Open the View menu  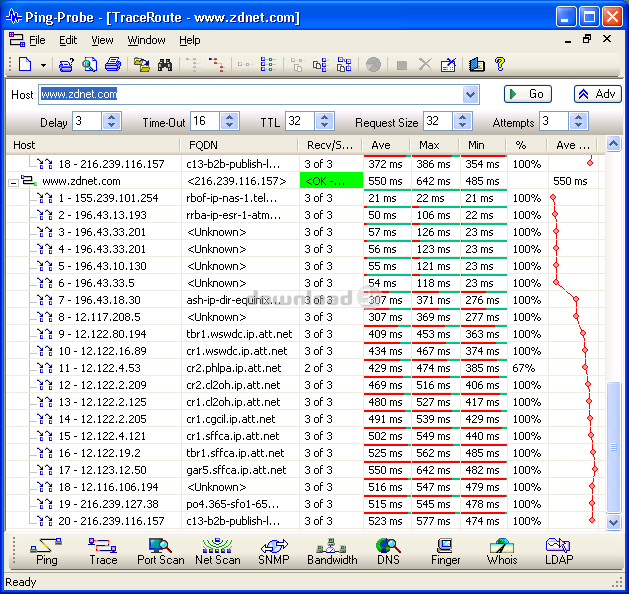(102, 40)
